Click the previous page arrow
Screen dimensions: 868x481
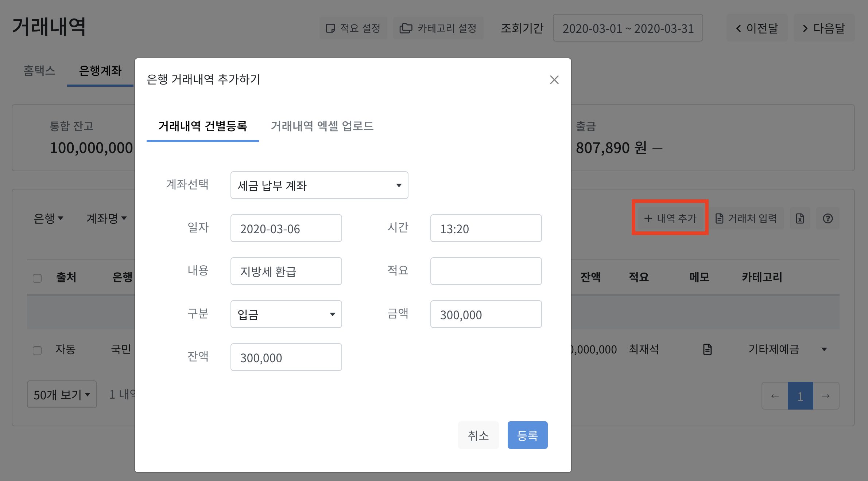coord(775,396)
